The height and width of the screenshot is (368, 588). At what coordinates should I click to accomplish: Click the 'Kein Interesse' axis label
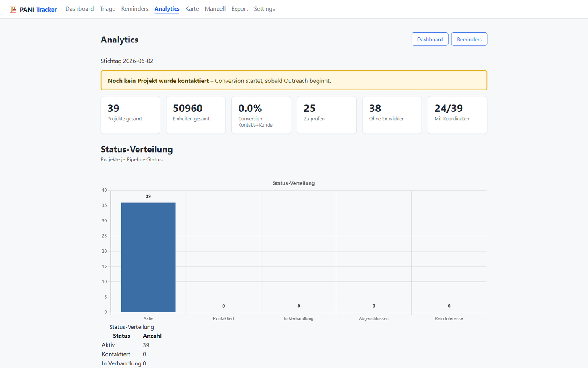pos(449,319)
